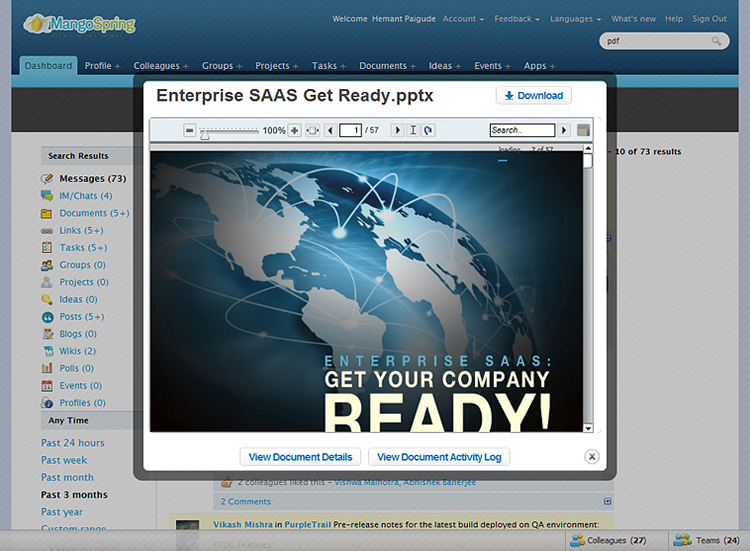This screenshot has height=551, width=750.
Task: Open Teams (24) chat bar
Action: click(x=706, y=540)
